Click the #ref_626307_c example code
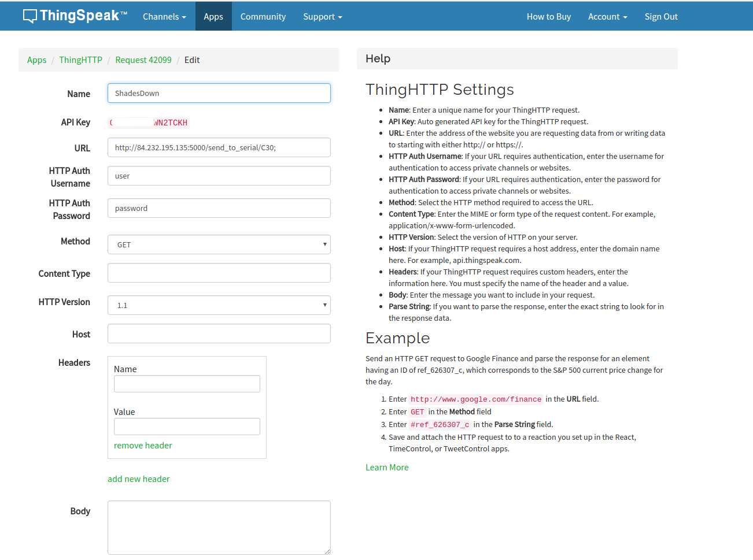Image resolution: width=753 pixels, height=560 pixels. (x=440, y=425)
